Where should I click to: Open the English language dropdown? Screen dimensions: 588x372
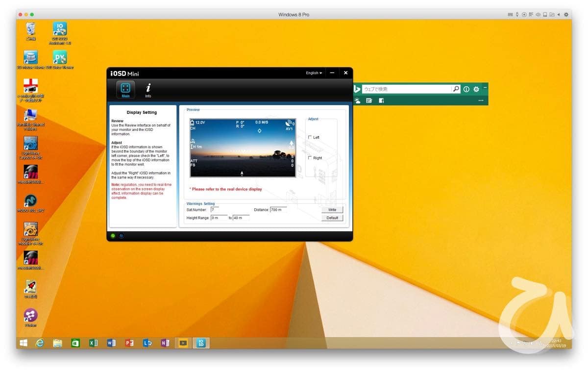[314, 73]
